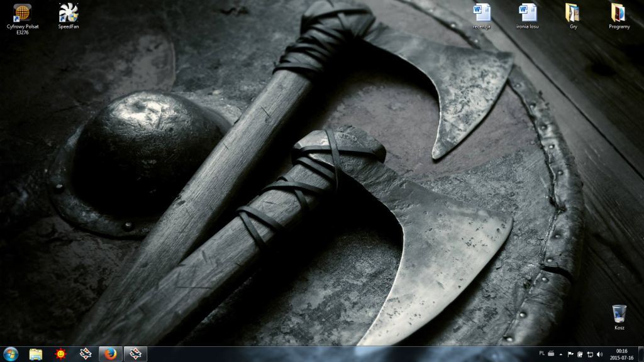Click the power plug tray icon
This screenshot has width=644, height=362.
pos(580,354)
